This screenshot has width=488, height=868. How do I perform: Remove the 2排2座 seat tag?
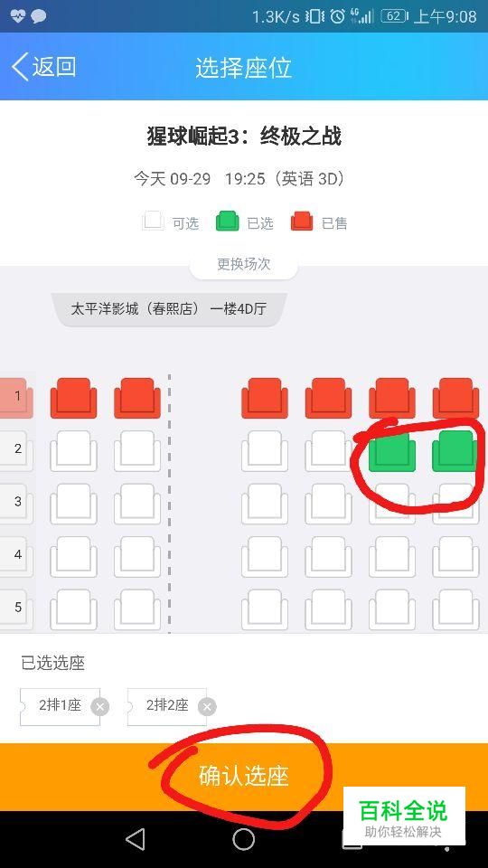207,706
